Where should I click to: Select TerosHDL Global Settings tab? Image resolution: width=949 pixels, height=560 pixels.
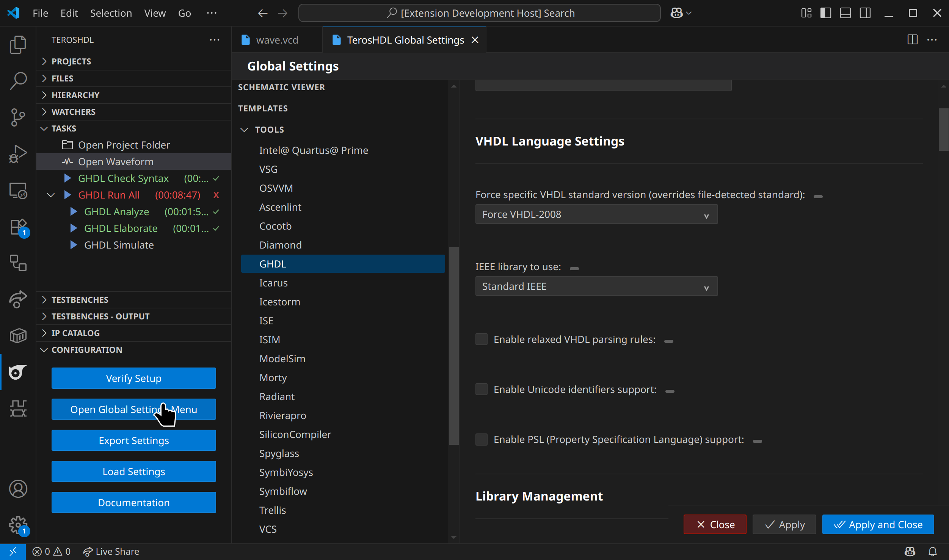pos(405,40)
